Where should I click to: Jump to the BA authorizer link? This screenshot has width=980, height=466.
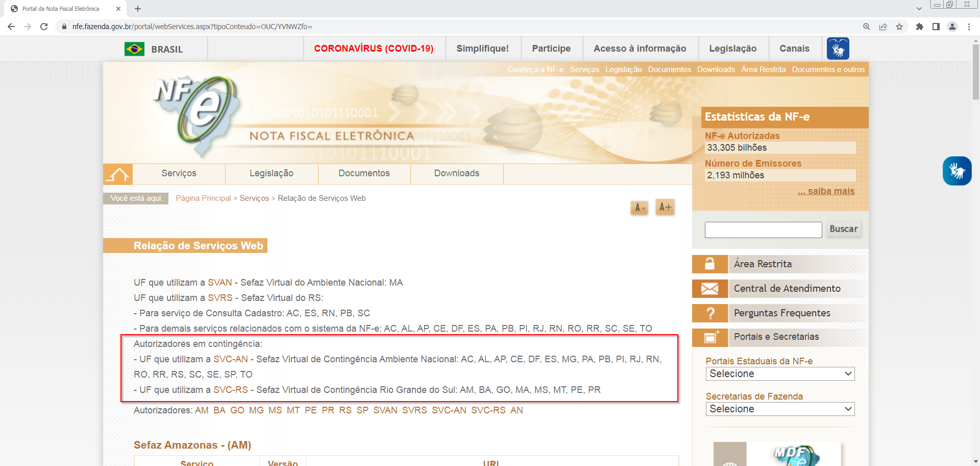coord(219,410)
